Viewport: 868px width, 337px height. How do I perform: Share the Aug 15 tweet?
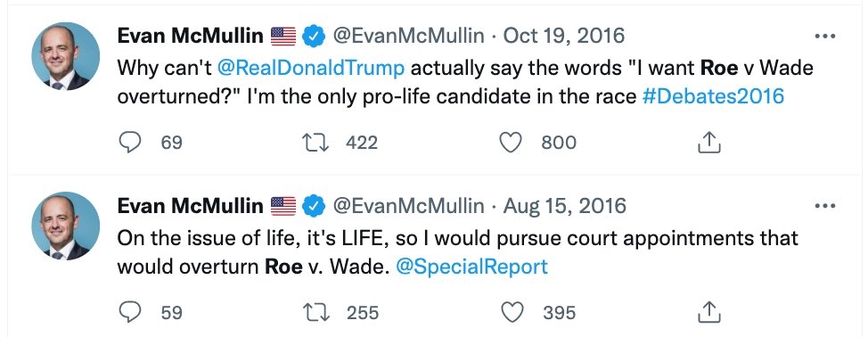tap(708, 313)
